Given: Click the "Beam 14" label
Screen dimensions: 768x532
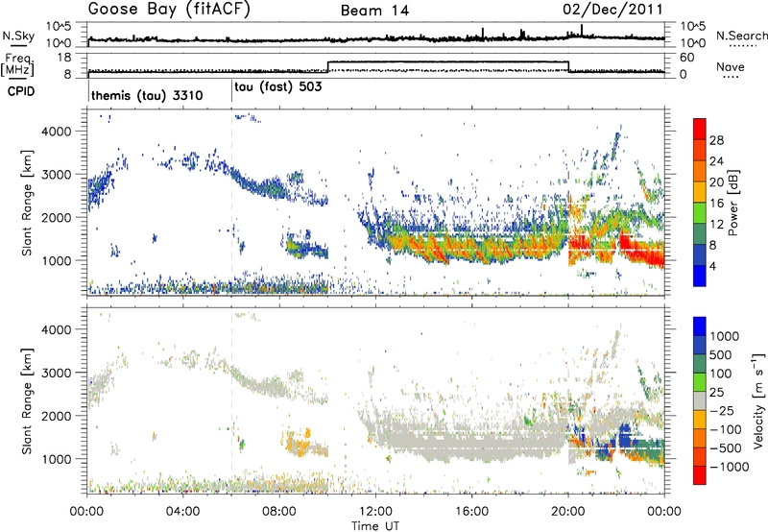Looking at the screenshot, I should tap(374, 11).
